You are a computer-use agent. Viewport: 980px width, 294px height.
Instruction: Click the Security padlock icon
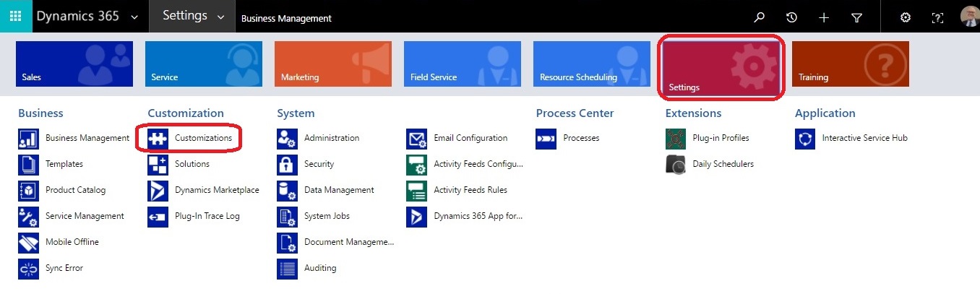[x=287, y=164]
